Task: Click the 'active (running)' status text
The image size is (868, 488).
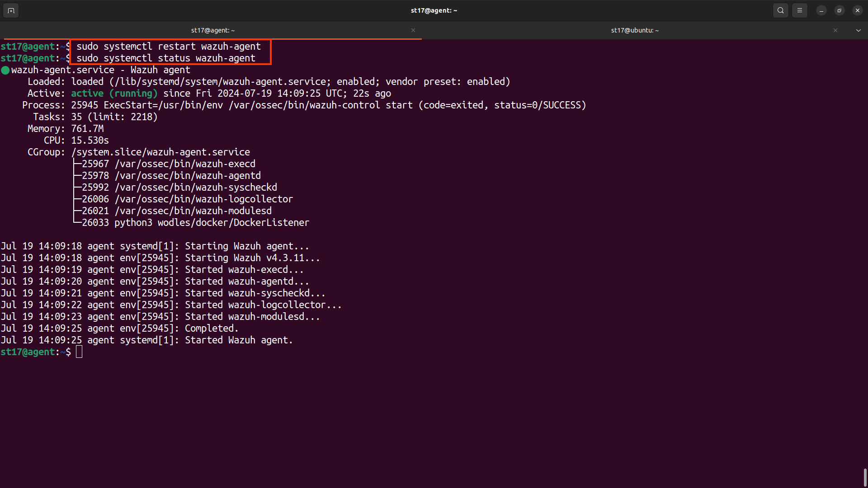Action: coord(114,94)
